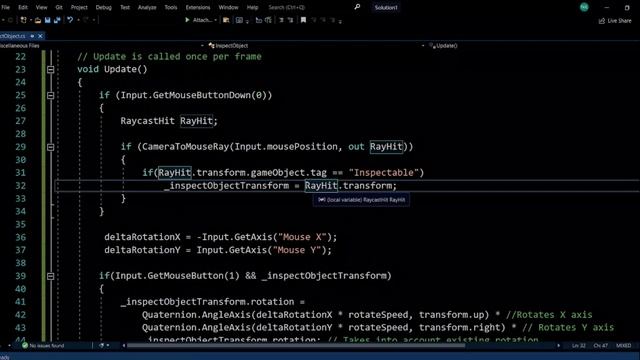Collapse the CameraToMouseRay if block at line 29
This screenshot has width=640, height=360.
(x=51, y=147)
